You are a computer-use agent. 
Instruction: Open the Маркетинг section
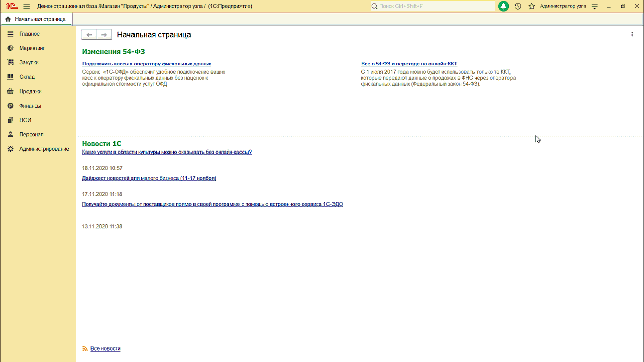pos(32,48)
